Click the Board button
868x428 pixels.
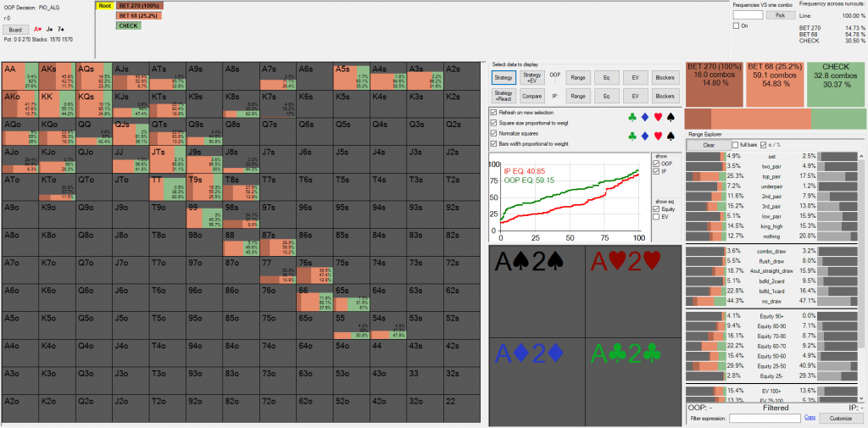(x=14, y=29)
